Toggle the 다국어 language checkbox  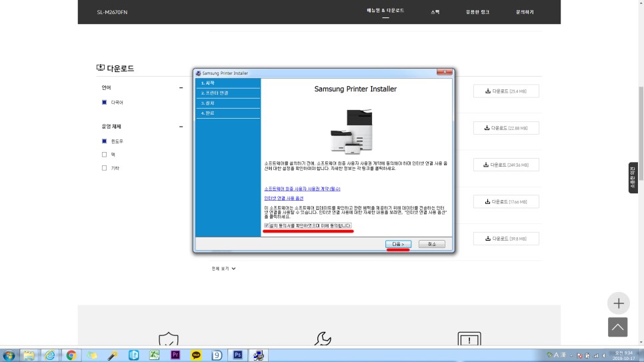[x=104, y=102]
